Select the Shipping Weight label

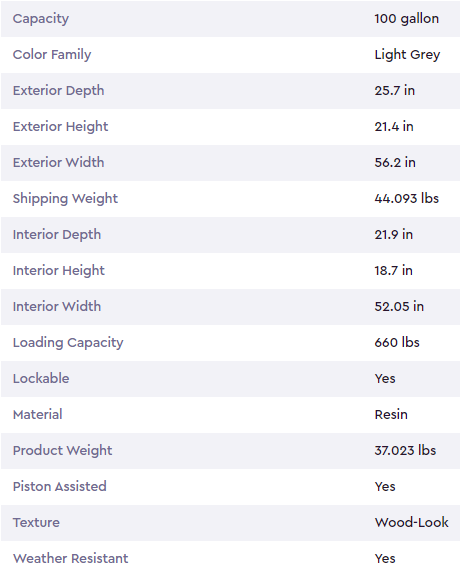coord(65,198)
